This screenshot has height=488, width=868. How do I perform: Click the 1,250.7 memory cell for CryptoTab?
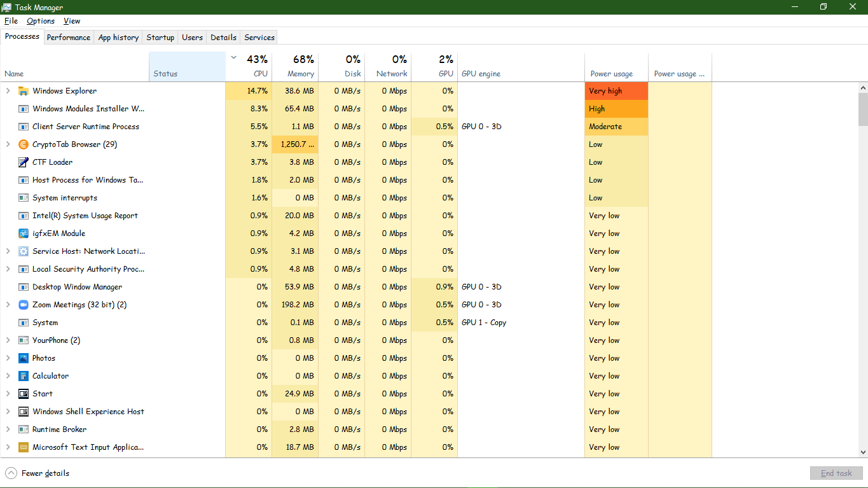tap(295, 144)
